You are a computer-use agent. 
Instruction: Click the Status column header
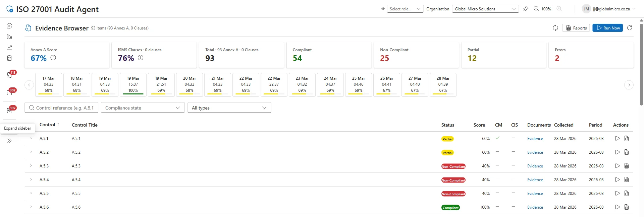[x=447, y=125]
